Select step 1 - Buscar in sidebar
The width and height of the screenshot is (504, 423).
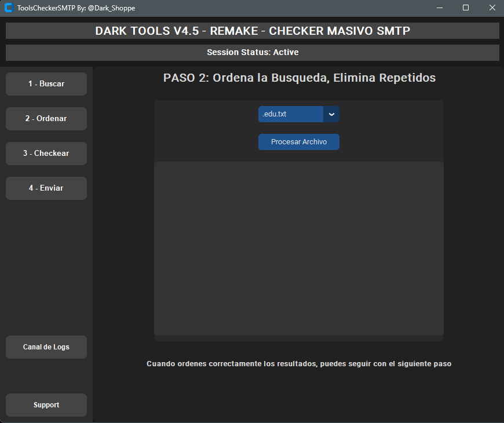[46, 83]
